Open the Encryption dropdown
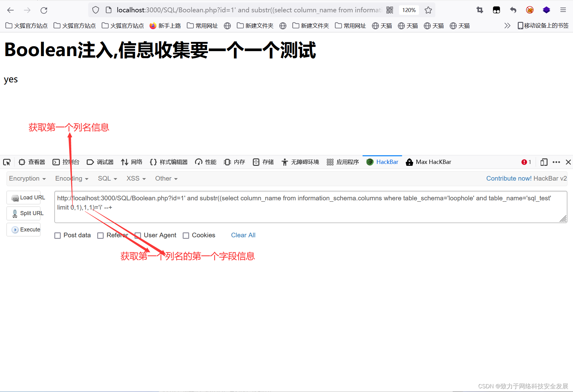573x392 pixels. point(27,178)
